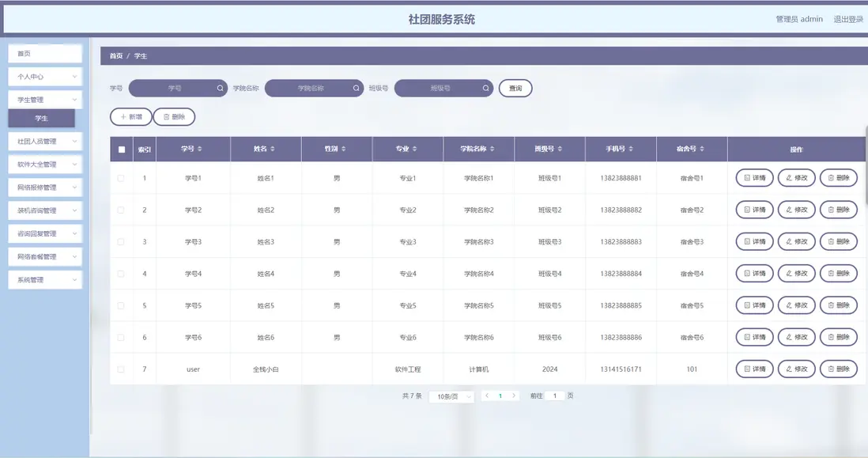868x458 pixels.
Task: Sort table by 学号 column arrows
Action: tap(200, 149)
